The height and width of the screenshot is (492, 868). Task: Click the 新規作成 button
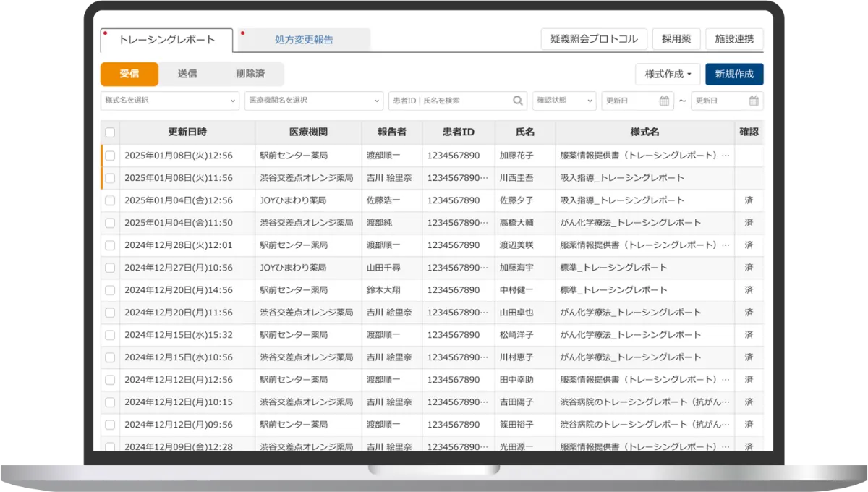click(734, 74)
